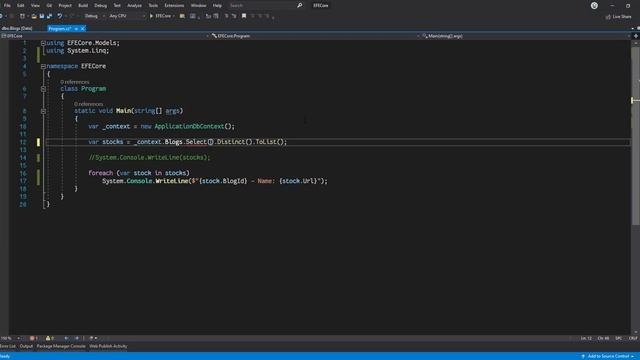Open the Main(string[] args) member dropdown

click(x=526, y=36)
